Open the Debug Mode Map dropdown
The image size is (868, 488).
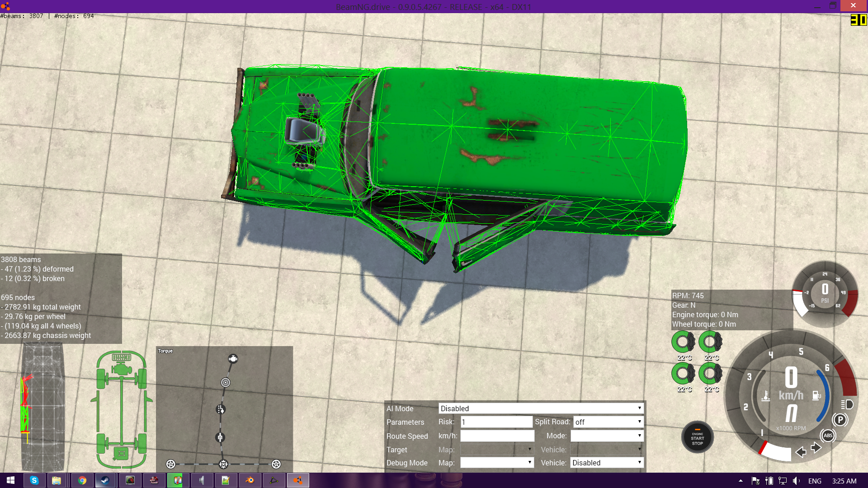pos(497,463)
